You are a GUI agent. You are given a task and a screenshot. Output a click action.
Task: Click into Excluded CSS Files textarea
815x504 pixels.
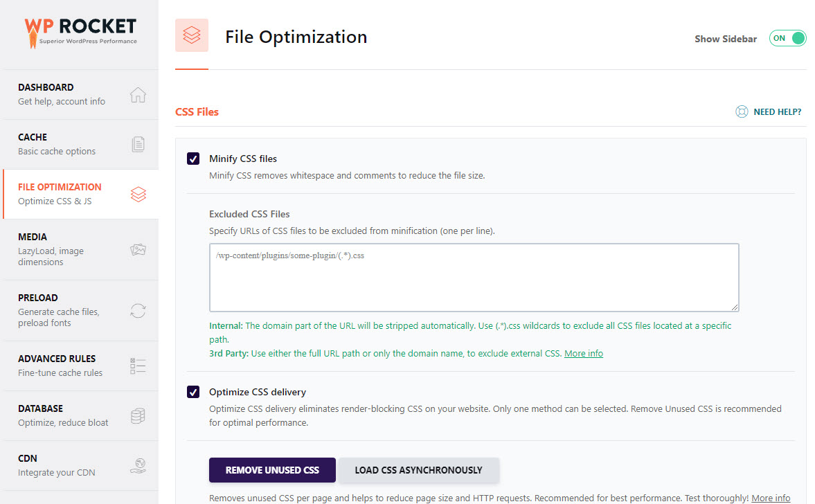tap(474, 278)
